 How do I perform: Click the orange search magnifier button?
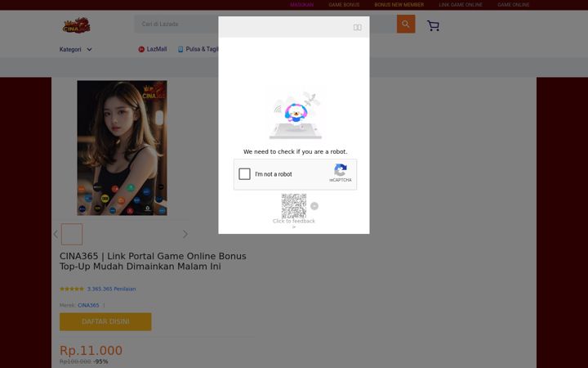click(x=406, y=24)
